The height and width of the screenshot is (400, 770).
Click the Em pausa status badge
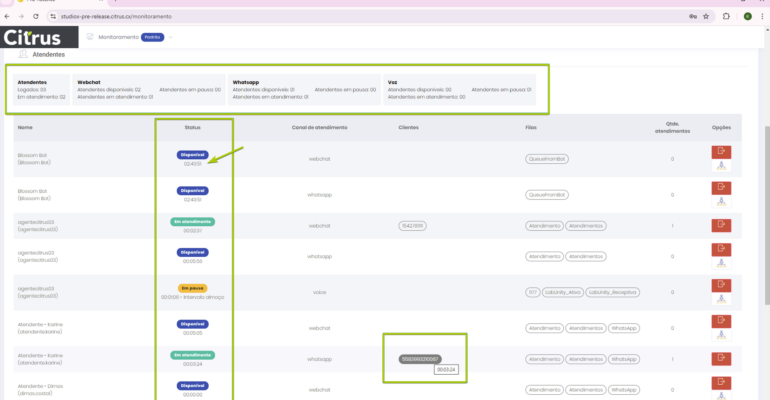tap(193, 288)
